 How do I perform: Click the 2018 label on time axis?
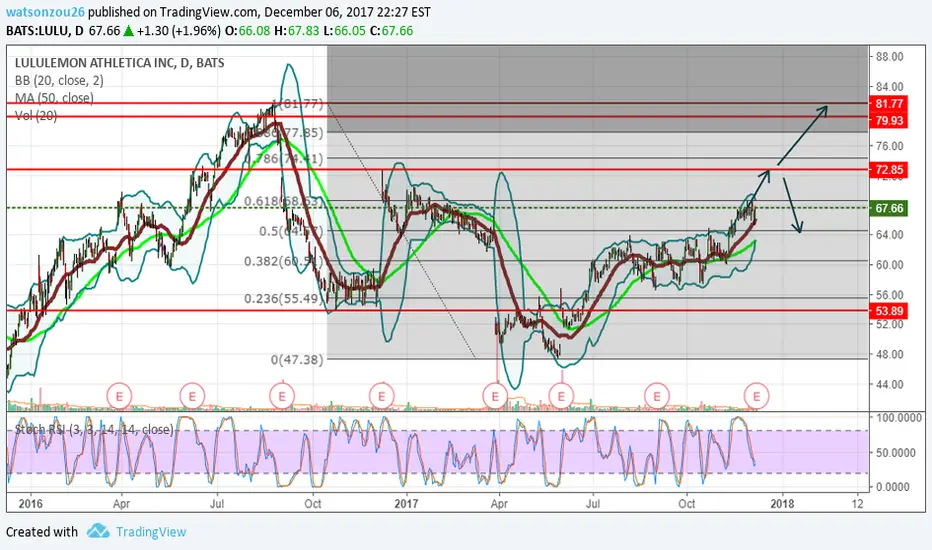(782, 504)
